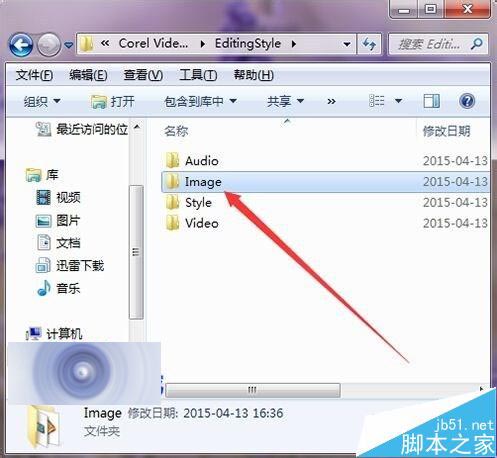Click navigation pane vertical scrollbar thumb

[x=136, y=252]
